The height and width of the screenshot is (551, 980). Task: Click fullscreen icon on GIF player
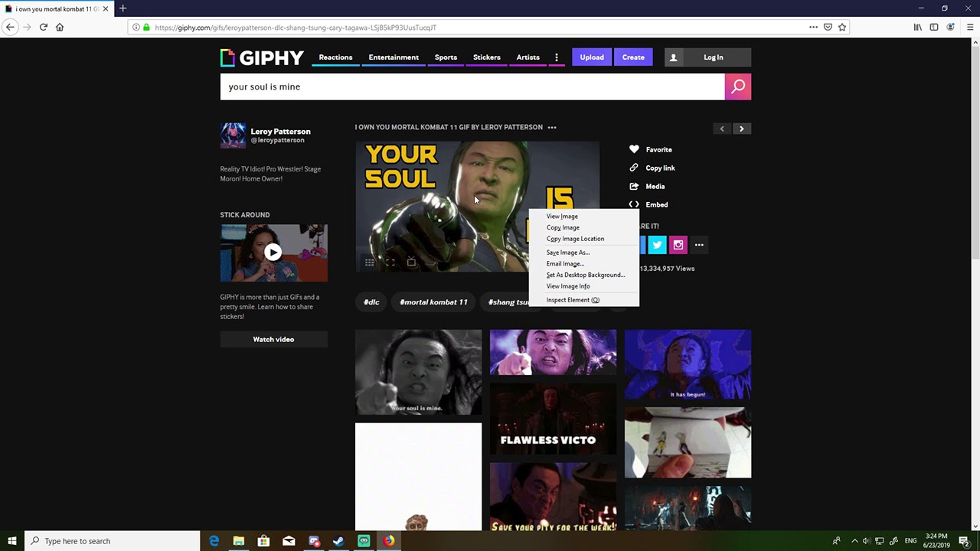click(390, 262)
